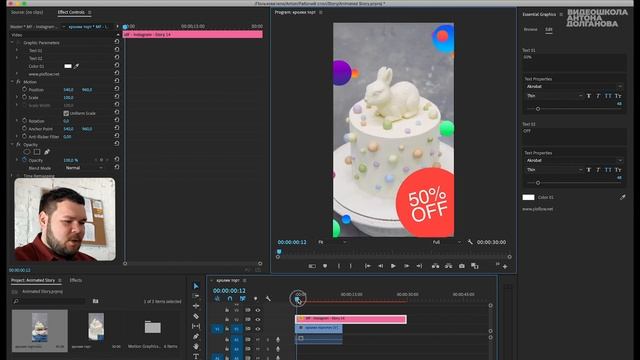Export frame with camera icon

[462, 266]
